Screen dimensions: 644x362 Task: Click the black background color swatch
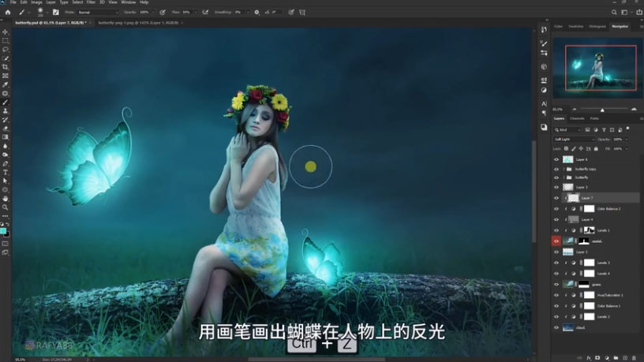[x=7, y=235]
